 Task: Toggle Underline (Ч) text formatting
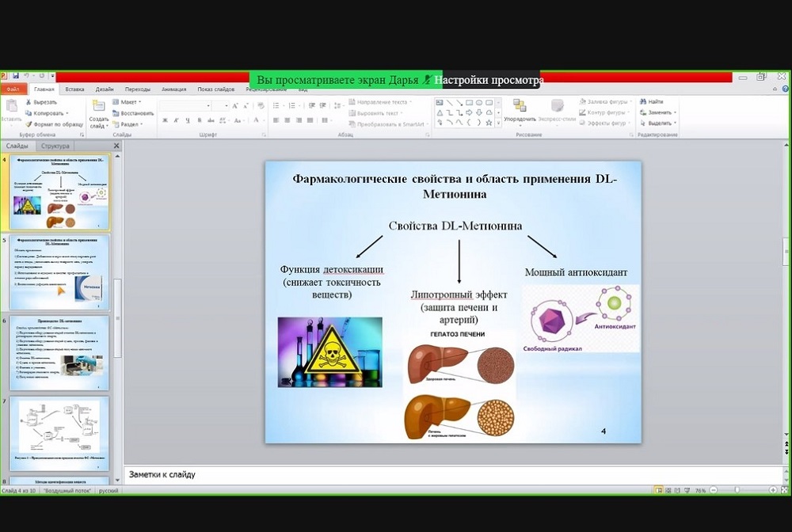tap(187, 120)
